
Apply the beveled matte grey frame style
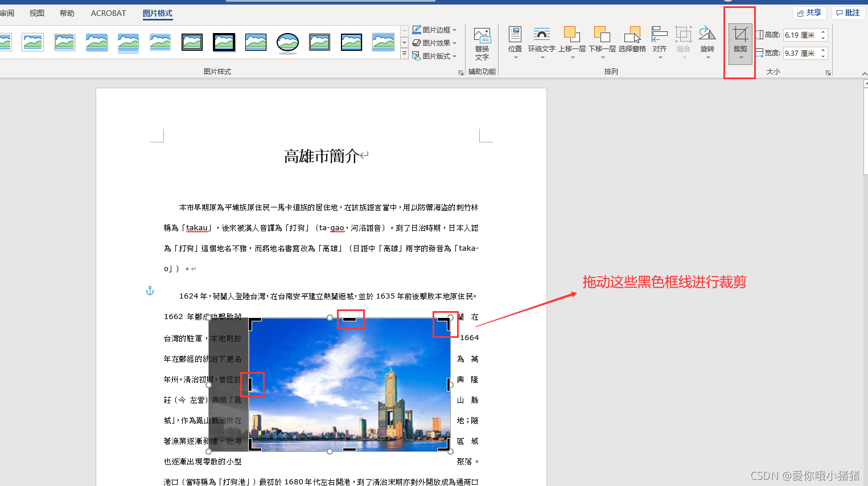(x=64, y=42)
